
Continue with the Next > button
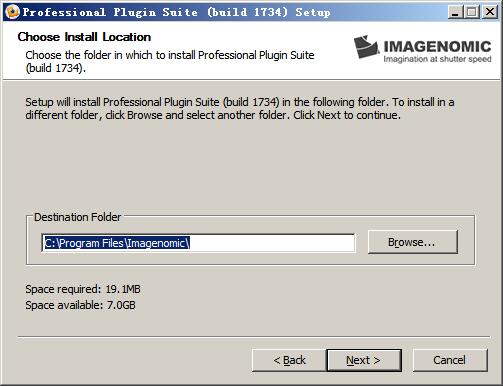[x=364, y=360]
